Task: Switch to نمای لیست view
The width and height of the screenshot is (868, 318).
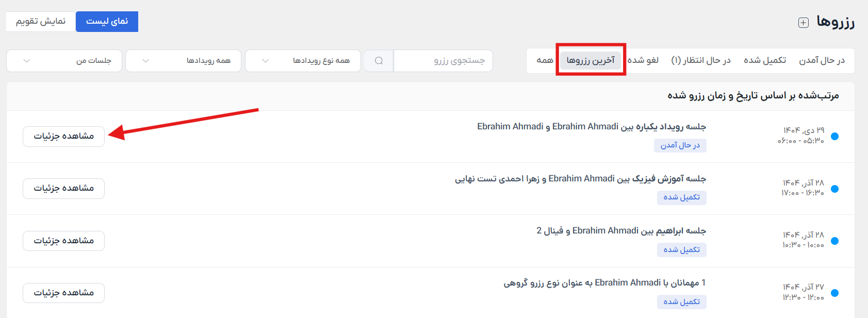Action: pyautogui.click(x=107, y=22)
